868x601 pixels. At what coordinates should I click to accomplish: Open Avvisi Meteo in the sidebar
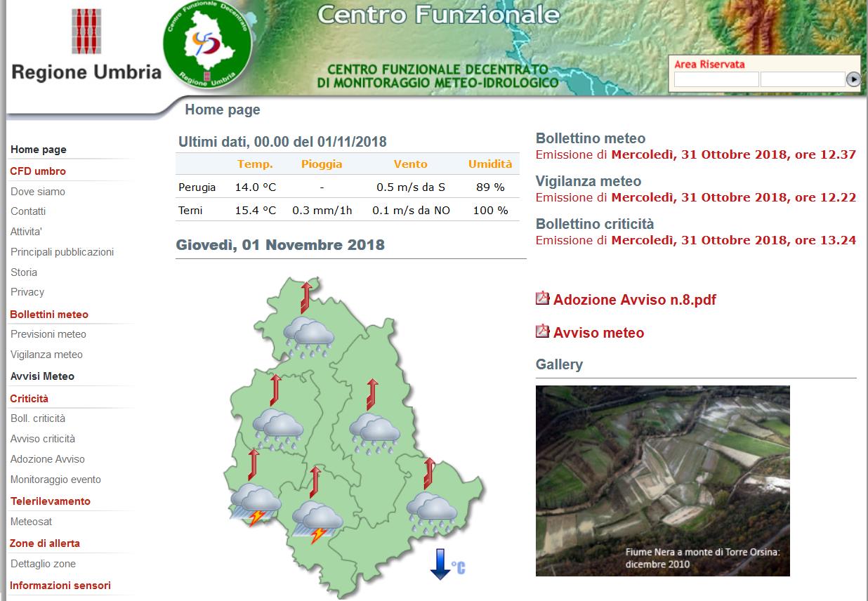tap(42, 376)
